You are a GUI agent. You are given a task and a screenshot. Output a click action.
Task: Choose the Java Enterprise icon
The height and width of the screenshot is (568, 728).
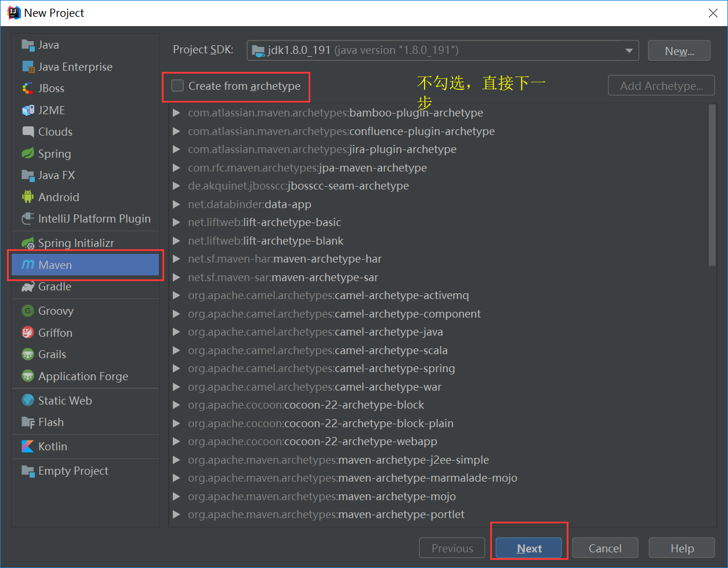pos(28,67)
